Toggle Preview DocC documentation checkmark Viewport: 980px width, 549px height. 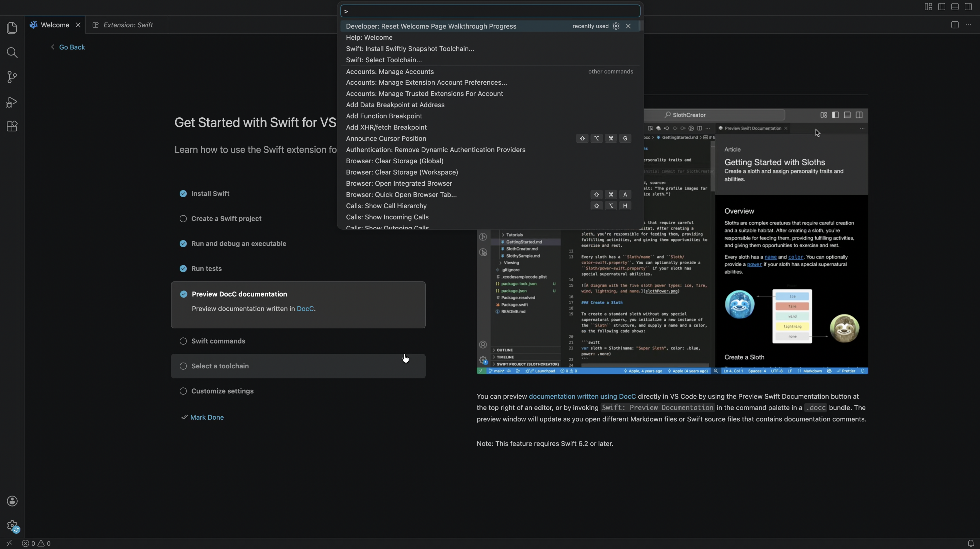coord(183,294)
